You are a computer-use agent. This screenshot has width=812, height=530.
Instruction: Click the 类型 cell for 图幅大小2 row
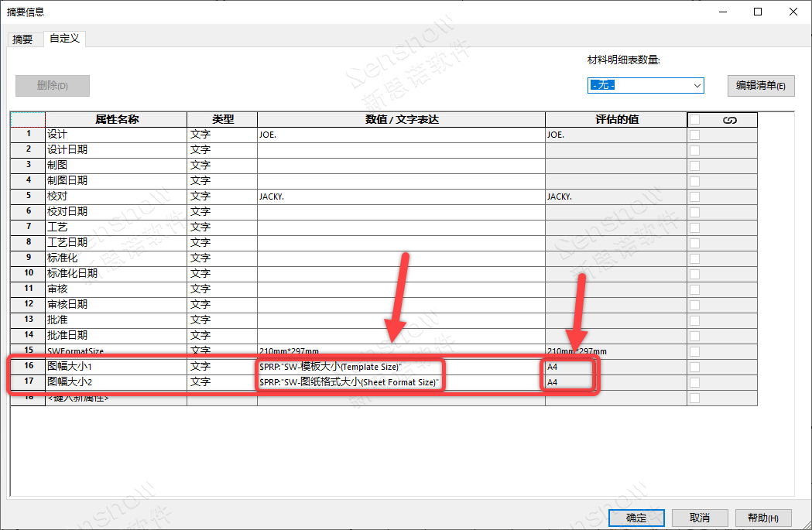(221, 382)
